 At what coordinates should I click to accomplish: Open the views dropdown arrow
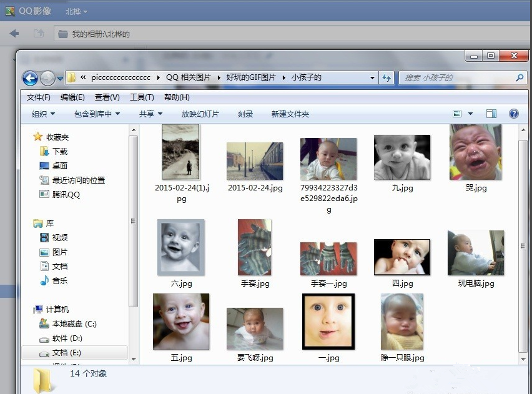click(470, 113)
